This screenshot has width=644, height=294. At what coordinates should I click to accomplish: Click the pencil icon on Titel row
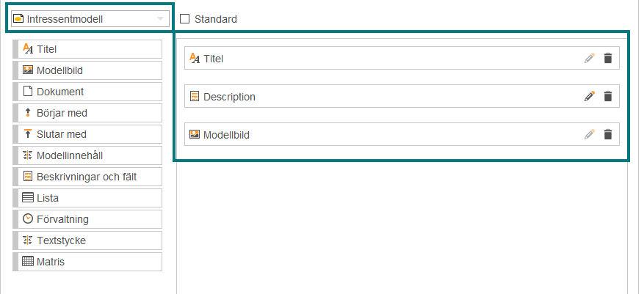coord(590,58)
